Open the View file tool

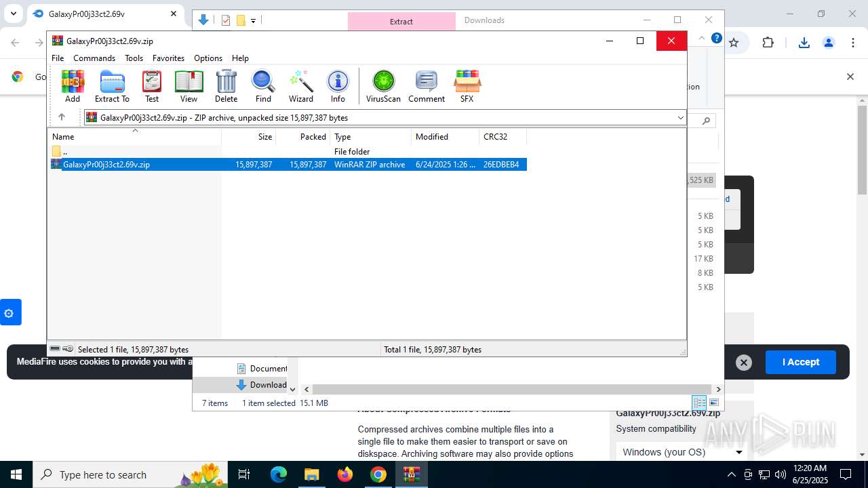pos(189,86)
